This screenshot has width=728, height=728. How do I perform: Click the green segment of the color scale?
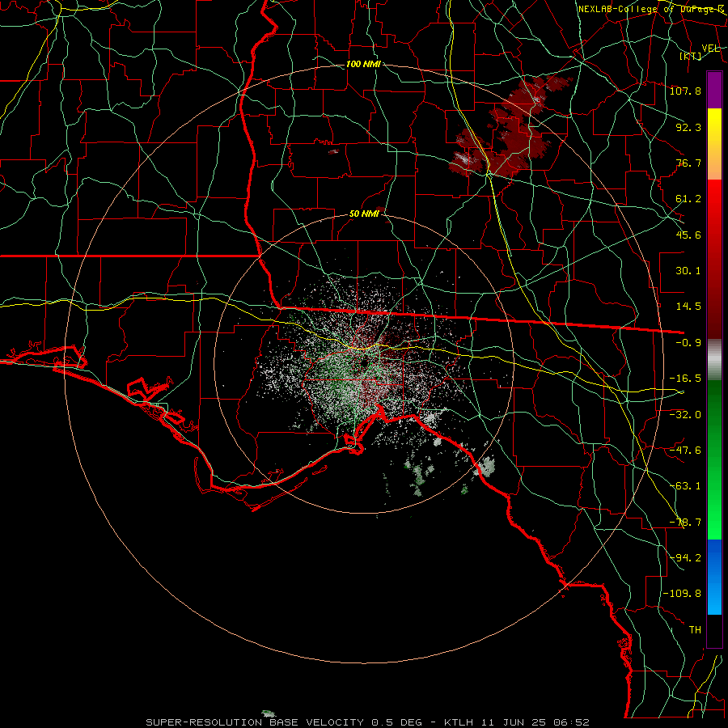(x=714, y=459)
